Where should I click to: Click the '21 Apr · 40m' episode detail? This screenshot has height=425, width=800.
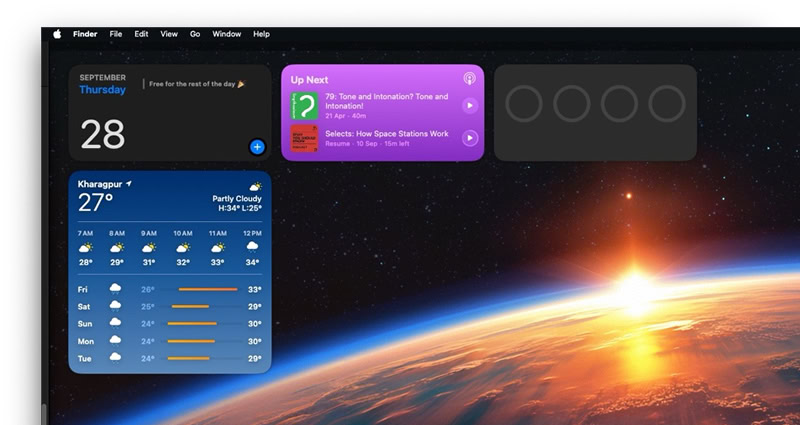[x=345, y=116]
